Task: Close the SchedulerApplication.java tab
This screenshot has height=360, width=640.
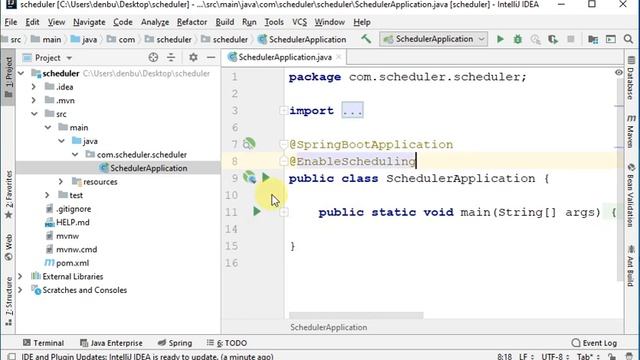Action: (x=339, y=57)
